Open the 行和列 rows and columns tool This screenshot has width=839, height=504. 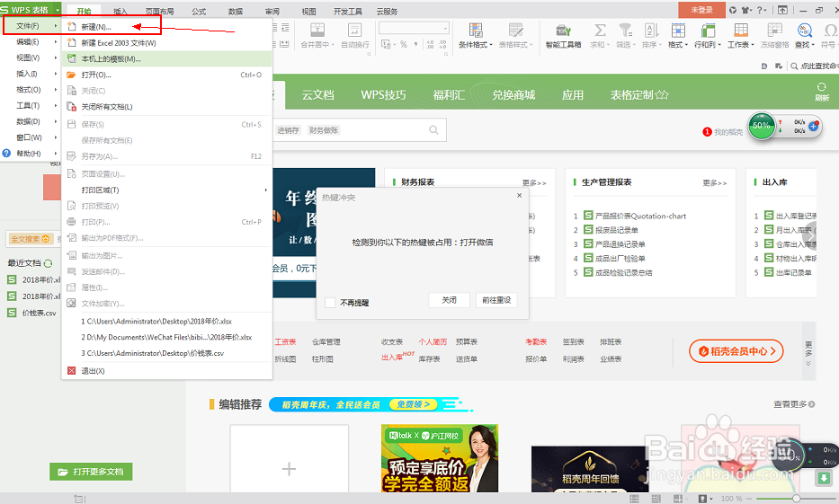[708, 36]
